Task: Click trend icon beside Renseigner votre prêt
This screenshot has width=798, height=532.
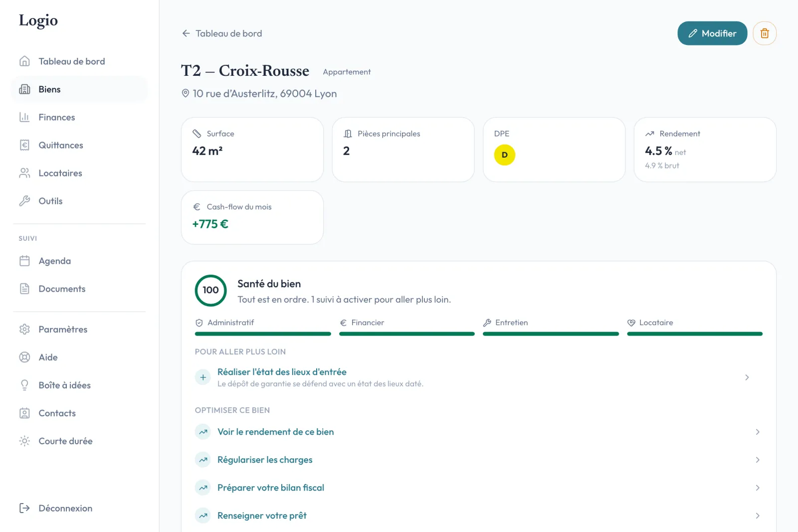Action: 203,516
